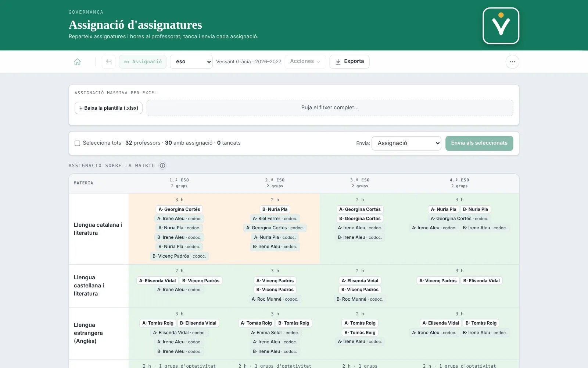The height and width of the screenshot is (368, 588).
Task: Click Llengua castellana i literatura row label
Action: click(89, 286)
